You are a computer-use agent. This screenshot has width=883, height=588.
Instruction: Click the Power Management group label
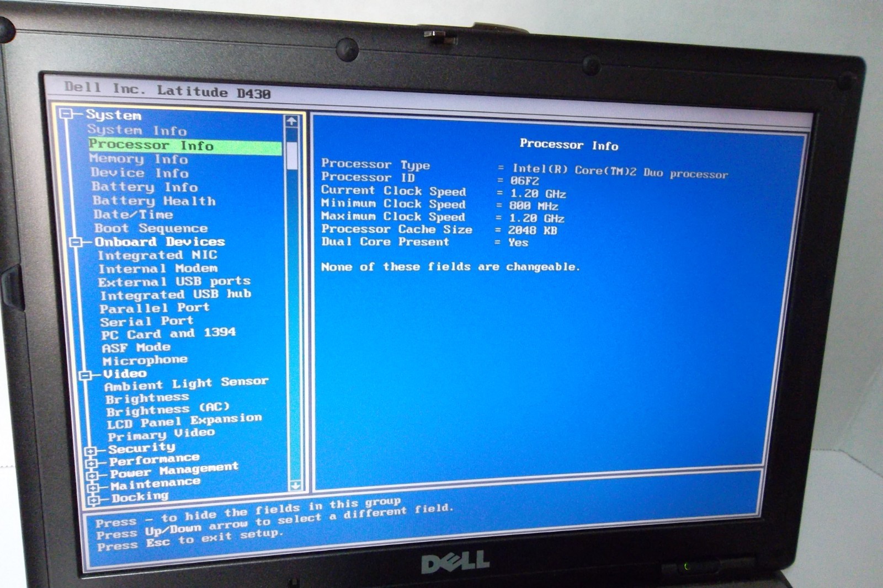point(174,470)
